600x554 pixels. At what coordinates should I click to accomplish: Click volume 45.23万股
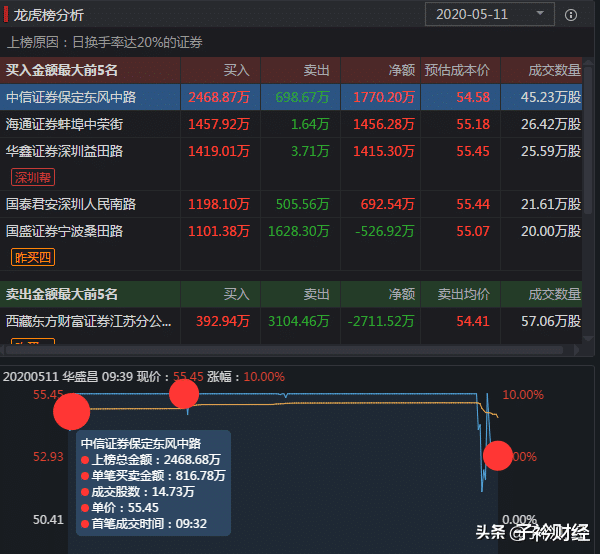551,97
